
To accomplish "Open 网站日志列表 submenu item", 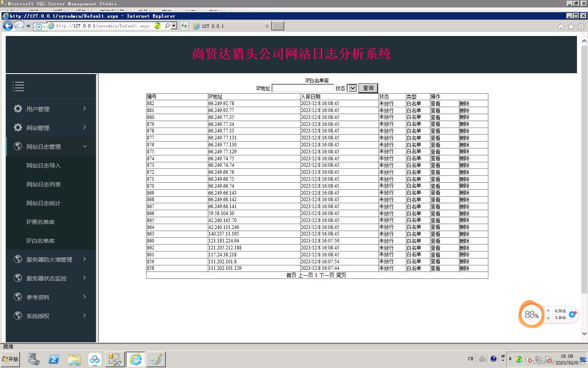I will 44,184.
